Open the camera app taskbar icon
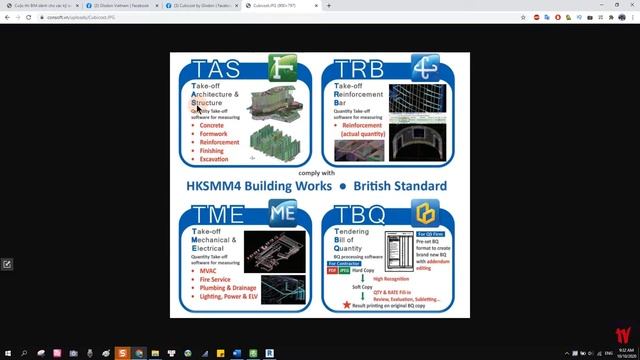Viewport: 640px width, 360px height. (73, 353)
